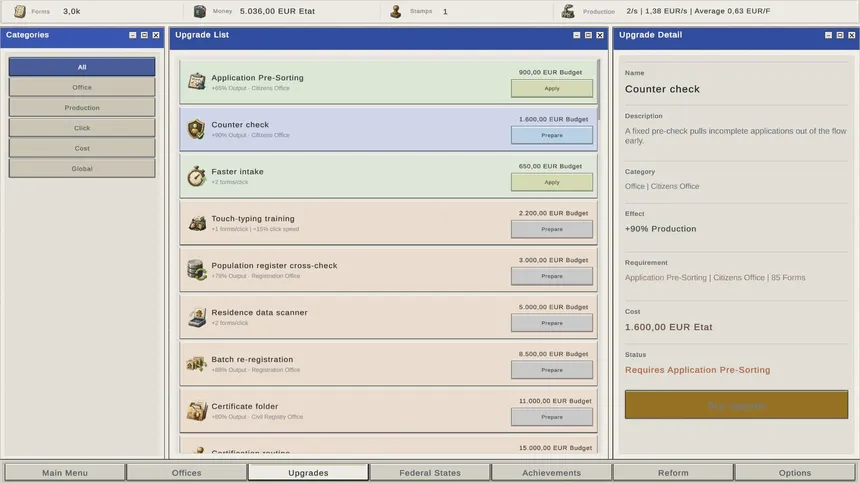The image size is (860, 484).
Task: Click the Stamps stamp icon
Action: 395,11
